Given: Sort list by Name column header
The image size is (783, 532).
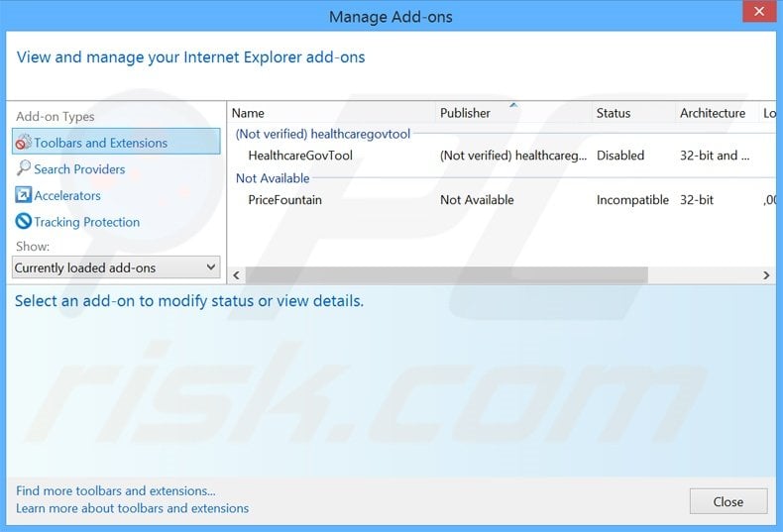Looking at the screenshot, I should coord(332,113).
